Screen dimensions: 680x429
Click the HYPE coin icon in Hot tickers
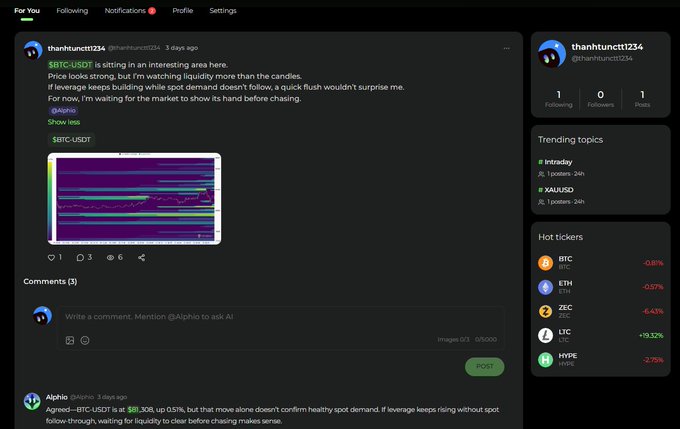coord(546,360)
